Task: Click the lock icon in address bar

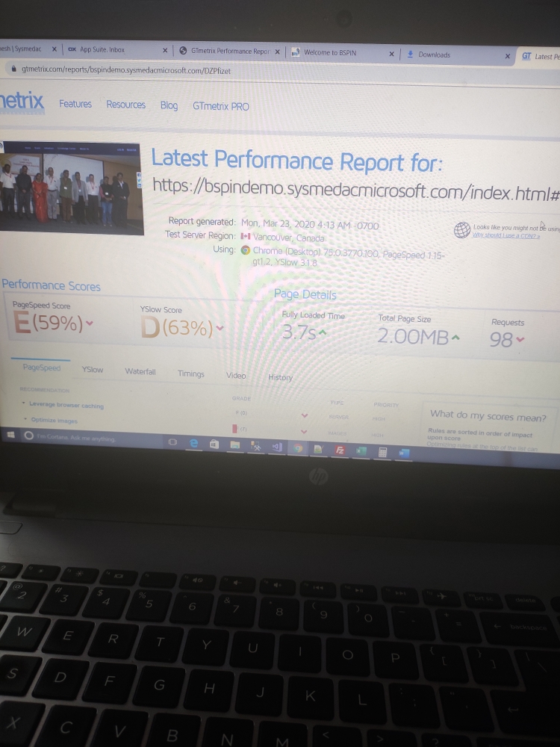Action: coord(11,68)
